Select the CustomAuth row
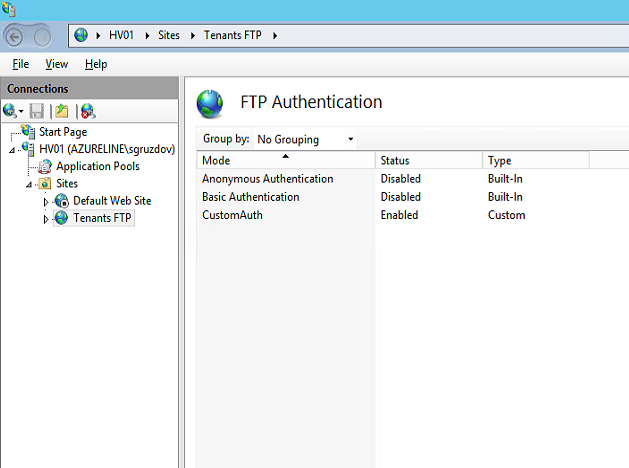This screenshot has width=629, height=468. [x=393, y=215]
